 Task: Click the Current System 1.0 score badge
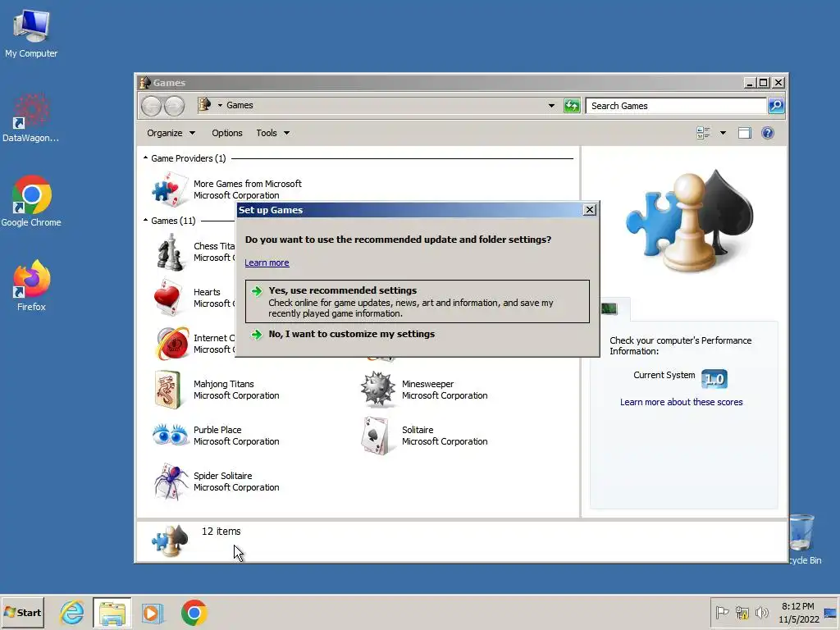714,379
